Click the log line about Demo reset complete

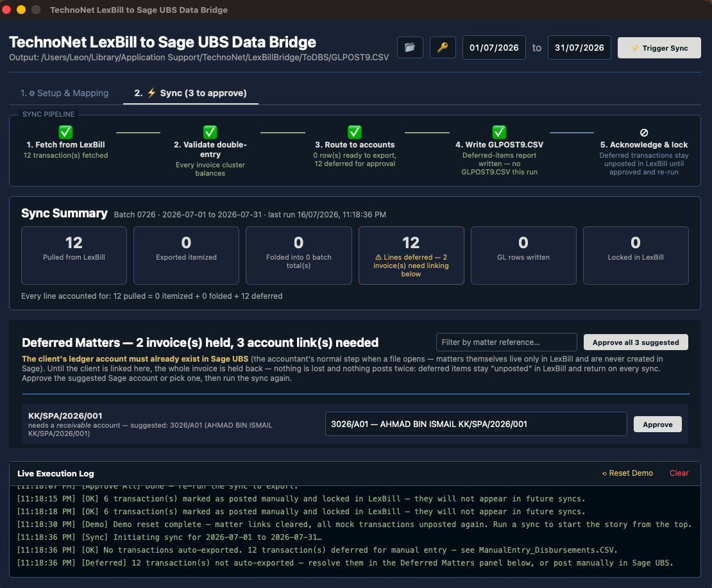[x=354, y=524]
